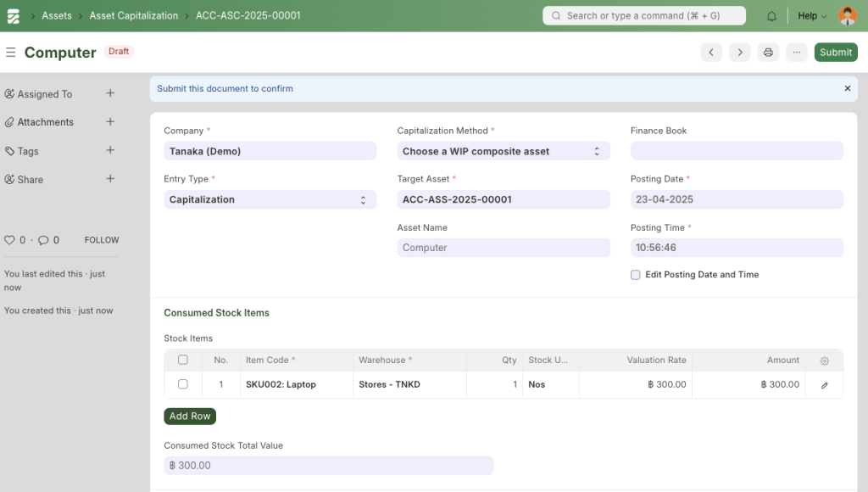Viewport: 868px width, 492px height.
Task: Check the select-all header checkbox
Action: click(x=183, y=360)
